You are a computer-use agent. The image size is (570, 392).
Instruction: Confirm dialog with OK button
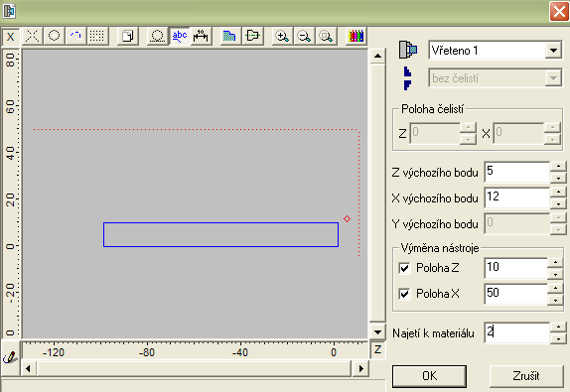point(429,376)
